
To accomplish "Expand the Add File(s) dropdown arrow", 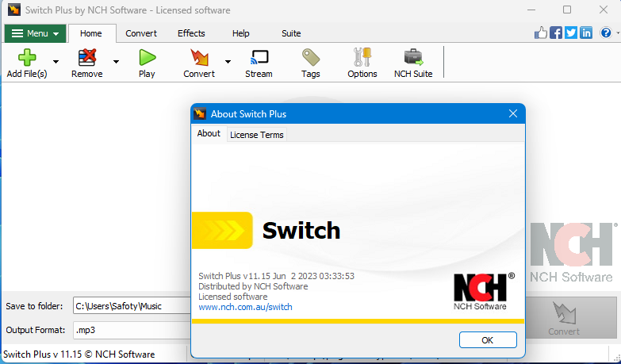I will tap(56, 61).
